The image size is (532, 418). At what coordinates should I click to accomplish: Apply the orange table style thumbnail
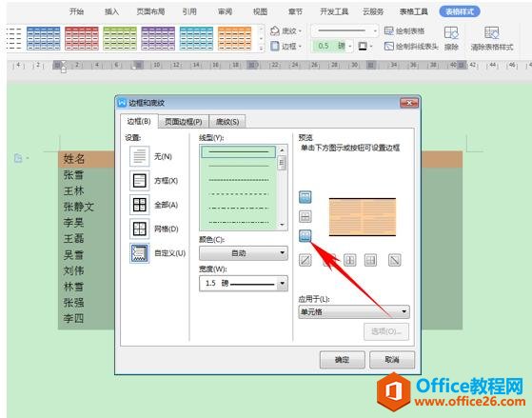click(x=234, y=38)
